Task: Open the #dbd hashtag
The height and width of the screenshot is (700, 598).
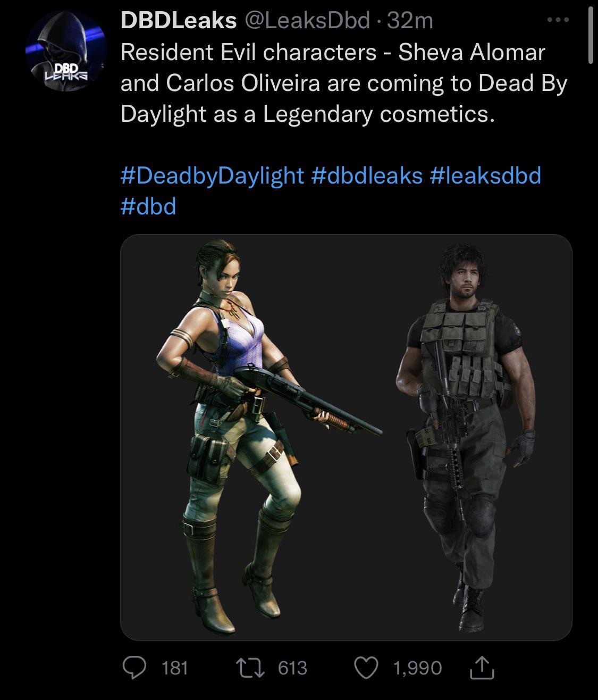Action: pos(148,206)
